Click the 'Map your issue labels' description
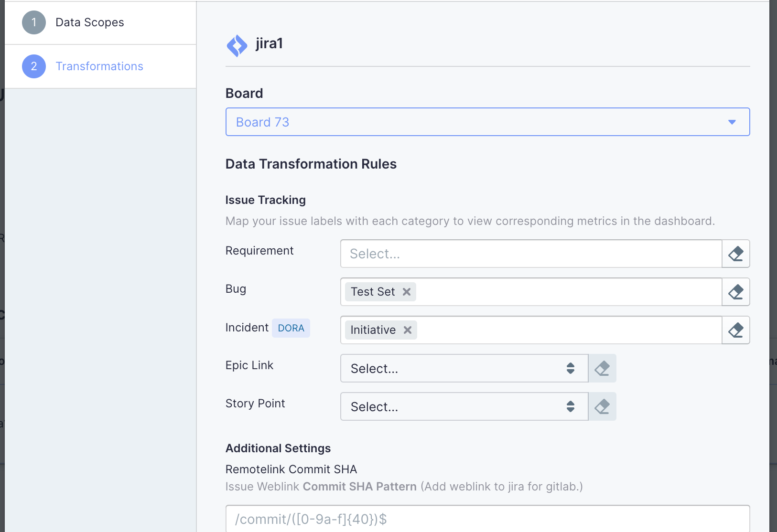777x532 pixels. (x=470, y=221)
